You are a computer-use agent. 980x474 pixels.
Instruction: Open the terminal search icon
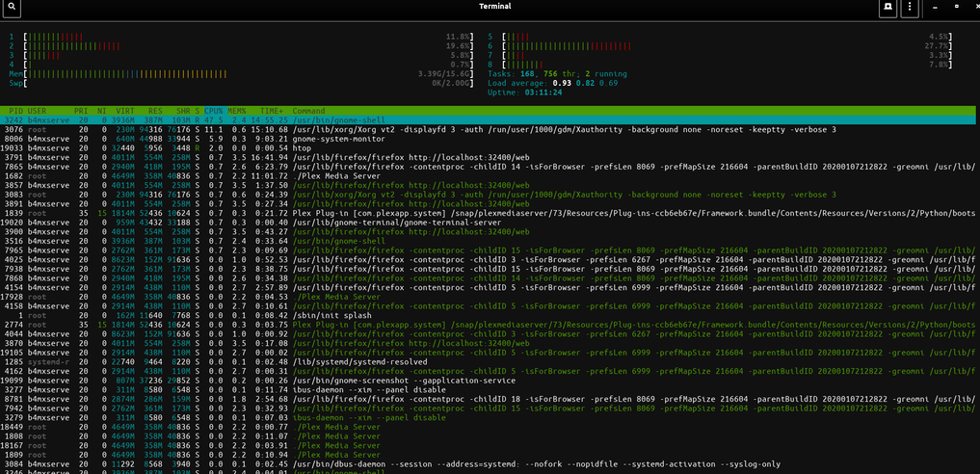pos(12,7)
